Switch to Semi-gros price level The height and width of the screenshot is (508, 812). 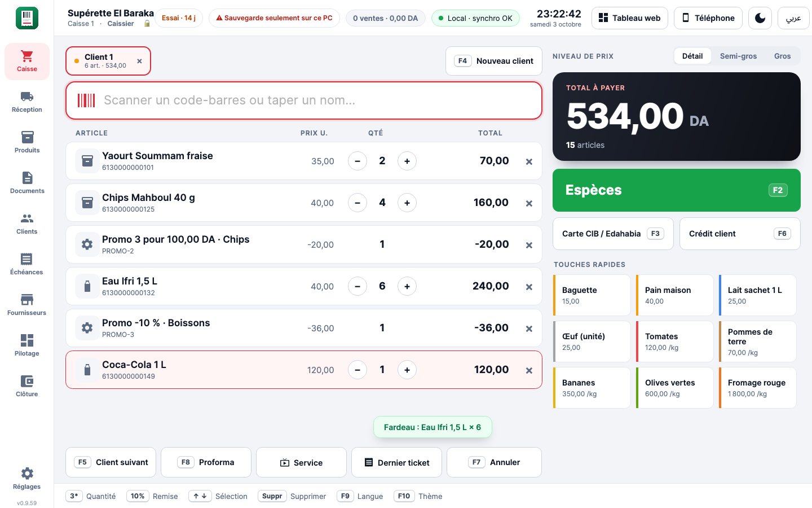tap(739, 56)
